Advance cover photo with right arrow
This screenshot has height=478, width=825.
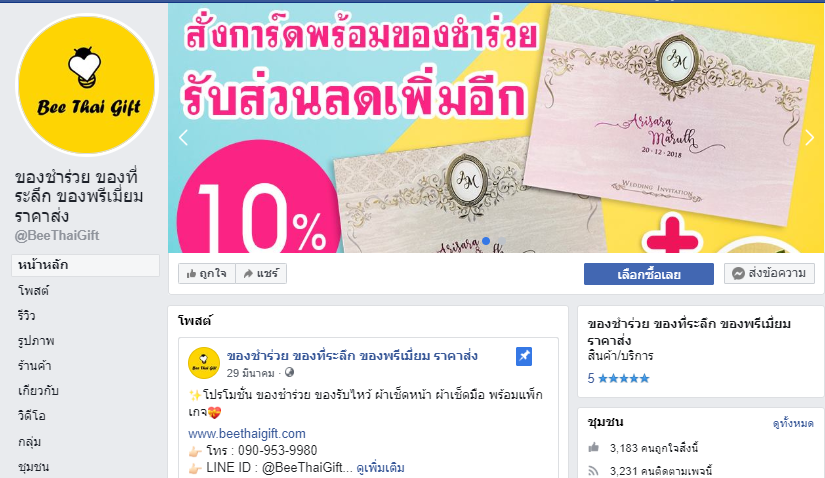pyautogui.click(x=809, y=138)
